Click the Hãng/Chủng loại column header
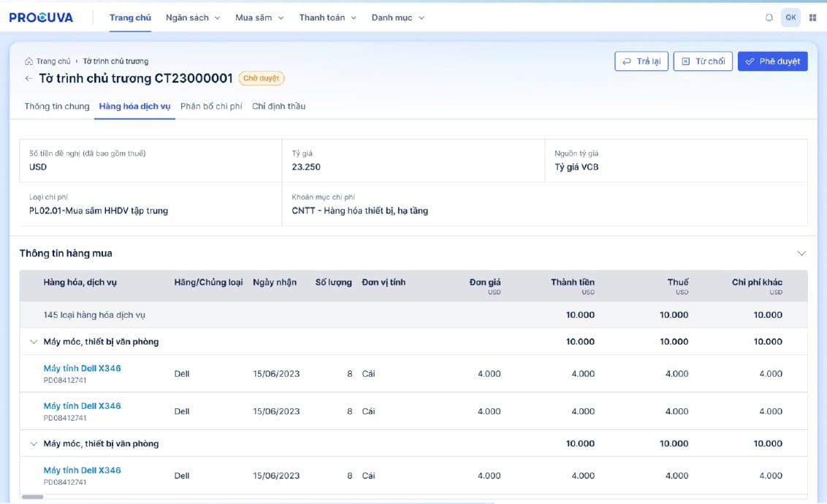The image size is (827, 504). tap(208, 283)
